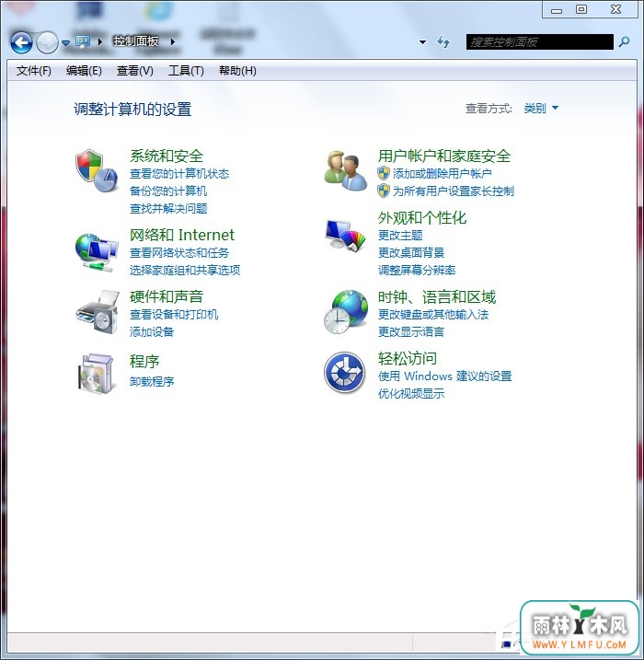Open 编辑(E) menu

(84, 70)
